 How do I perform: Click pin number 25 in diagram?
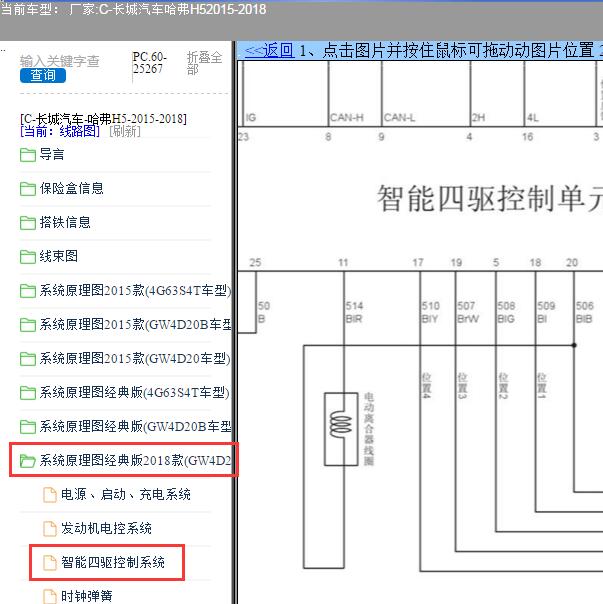tap(255, 263)
